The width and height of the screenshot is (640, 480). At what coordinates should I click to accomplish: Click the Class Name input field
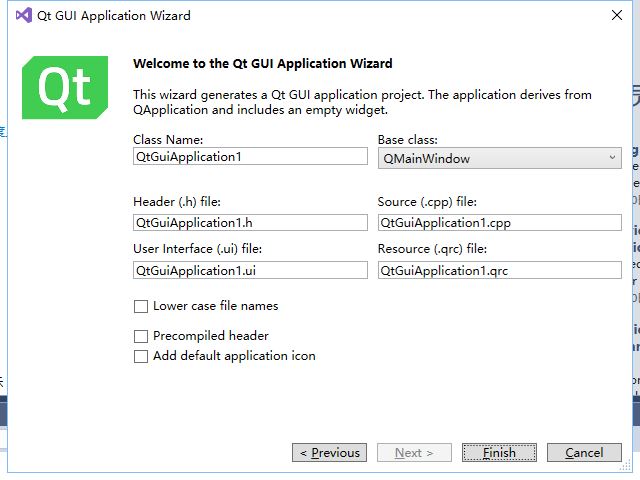[x=250, y=157]
